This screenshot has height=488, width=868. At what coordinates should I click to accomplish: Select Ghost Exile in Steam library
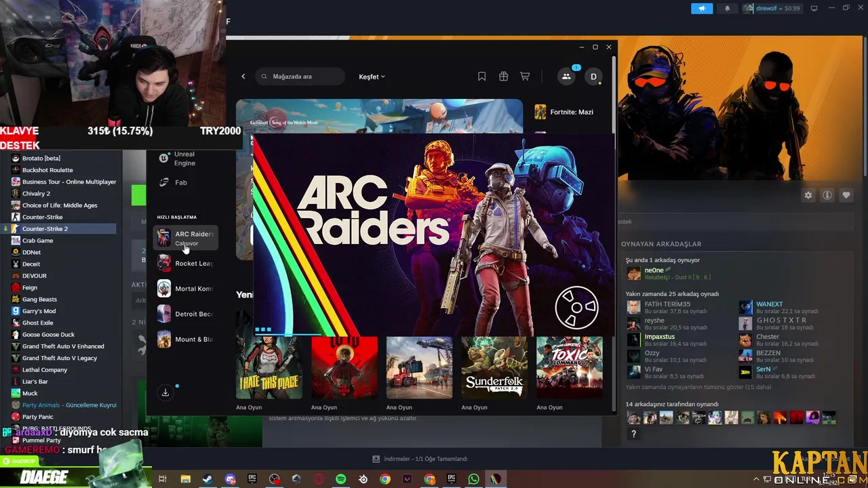pos(37,323)
